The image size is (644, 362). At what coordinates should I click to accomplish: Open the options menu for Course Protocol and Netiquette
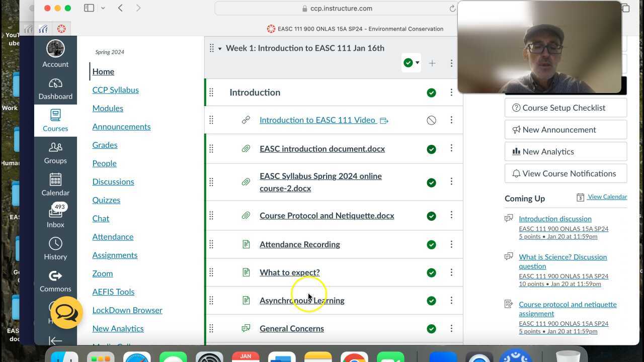(x=451, y=216)
